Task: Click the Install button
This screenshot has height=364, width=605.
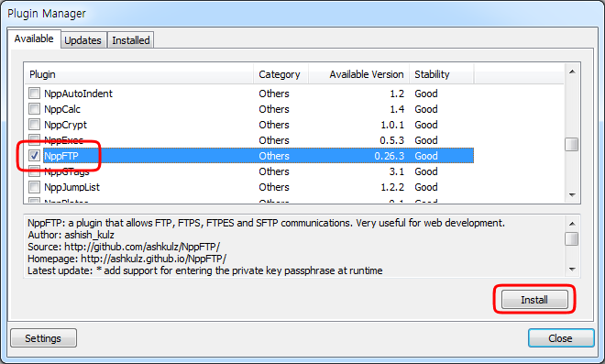Action: [x=534, y=300]
